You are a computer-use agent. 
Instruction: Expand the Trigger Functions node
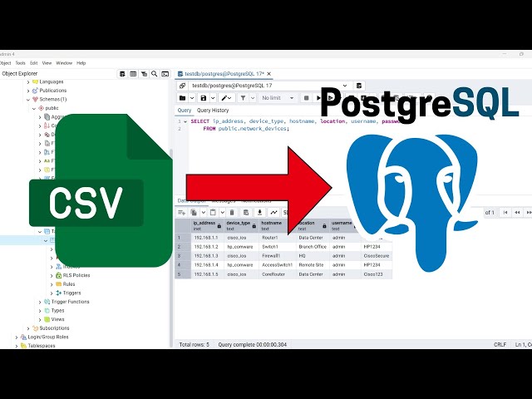(40, 302)
